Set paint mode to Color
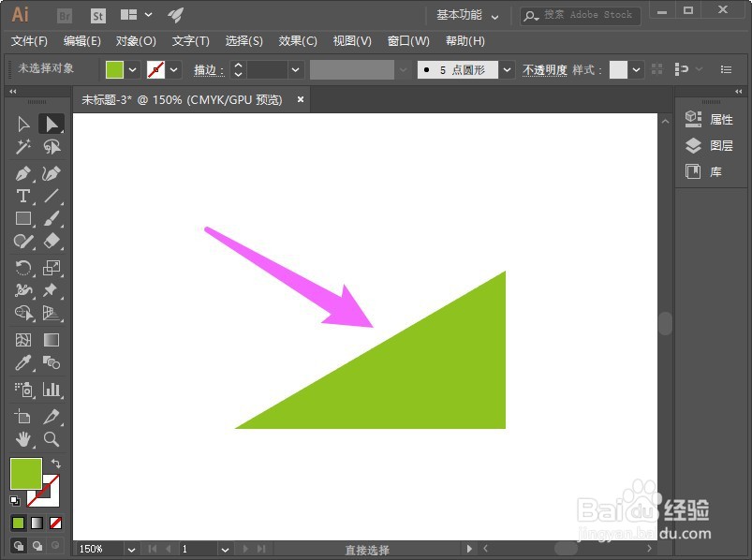 coord(18,523)
